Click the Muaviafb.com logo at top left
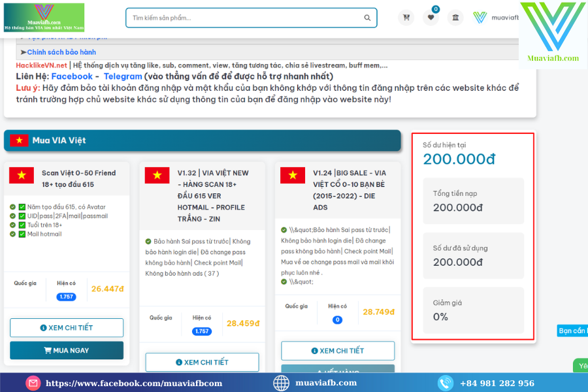Screen dimensions: 588x392 point(44,17)
